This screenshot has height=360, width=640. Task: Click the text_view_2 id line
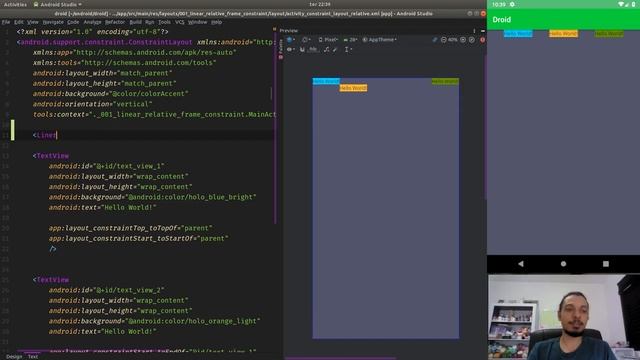(107, 290)
